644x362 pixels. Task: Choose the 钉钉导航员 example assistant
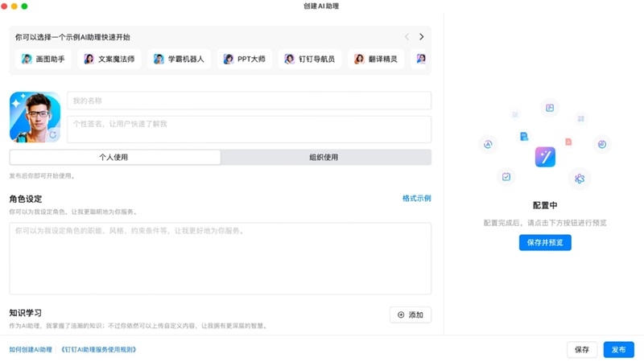[x=310, y=59]
